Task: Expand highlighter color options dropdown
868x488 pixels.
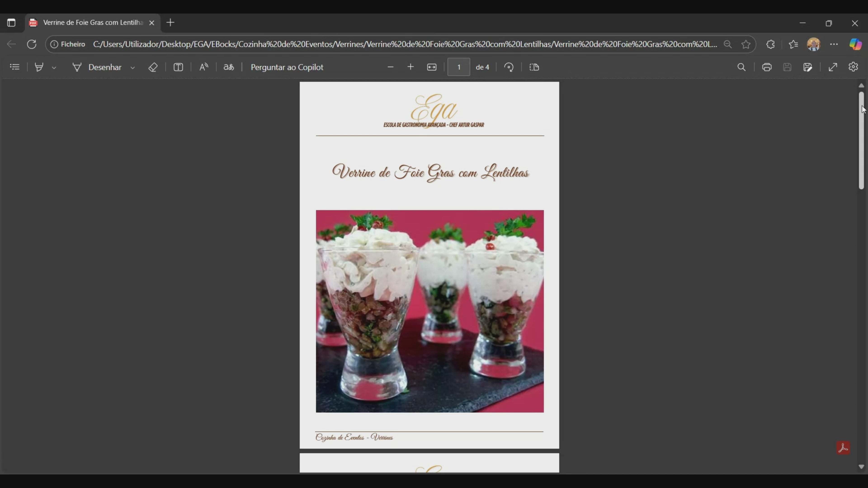Action: 54,68
